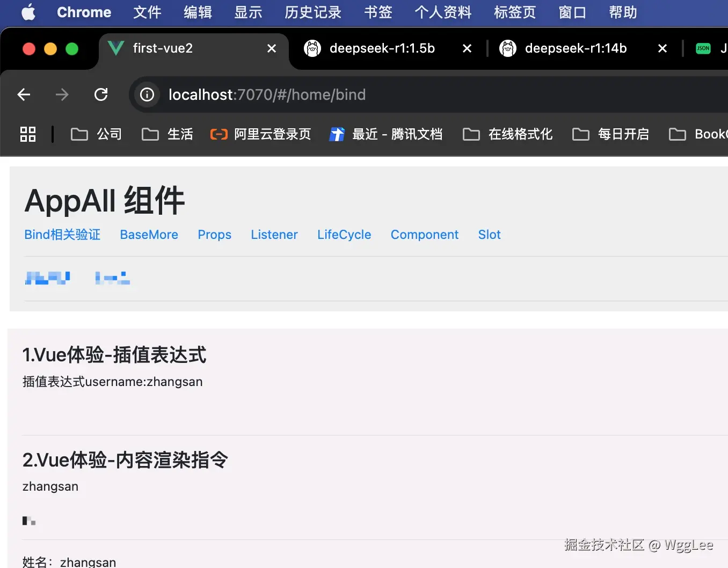The height and width of the screenshot is (568, 728).
Task: Open the Chrome application menu
Action: (84, 12)
